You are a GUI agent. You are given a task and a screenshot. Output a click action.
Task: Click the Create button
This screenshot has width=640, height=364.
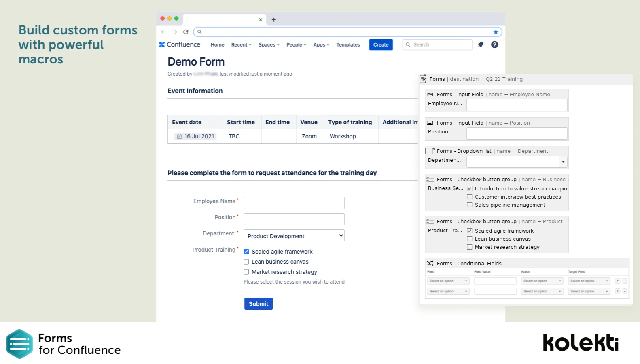[381, 45]
